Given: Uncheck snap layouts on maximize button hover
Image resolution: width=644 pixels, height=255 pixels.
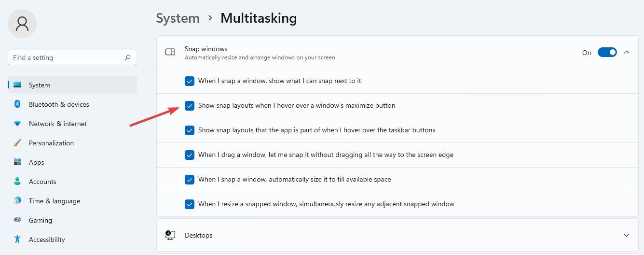Looking at the screenshot, I should click(190, 106).
